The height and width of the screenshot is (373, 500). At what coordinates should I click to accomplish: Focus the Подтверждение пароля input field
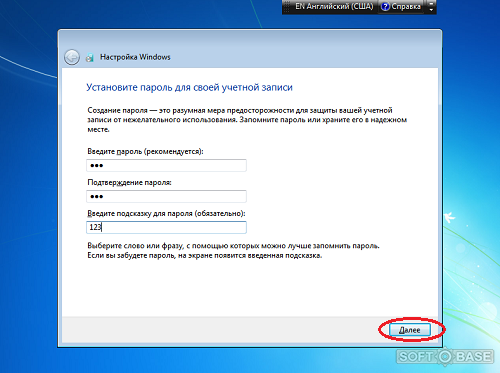(x=166, y=196)
